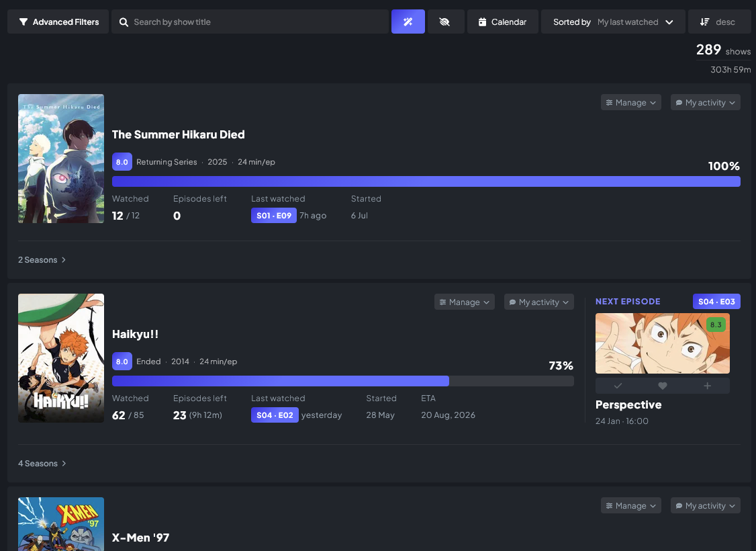Click the S04 · E03 next episode badge

click(x=716, y=302)
